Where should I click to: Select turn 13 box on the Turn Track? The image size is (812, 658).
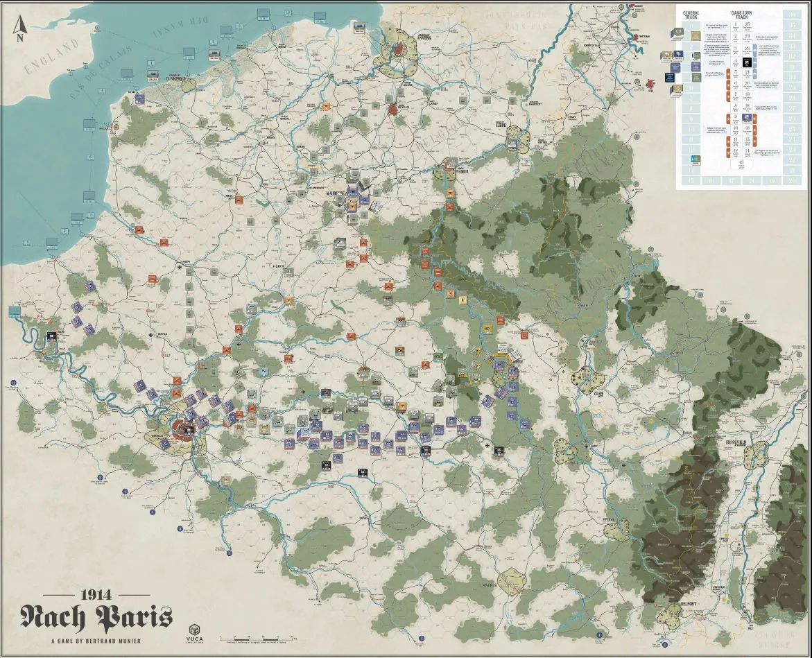point(741,164)
